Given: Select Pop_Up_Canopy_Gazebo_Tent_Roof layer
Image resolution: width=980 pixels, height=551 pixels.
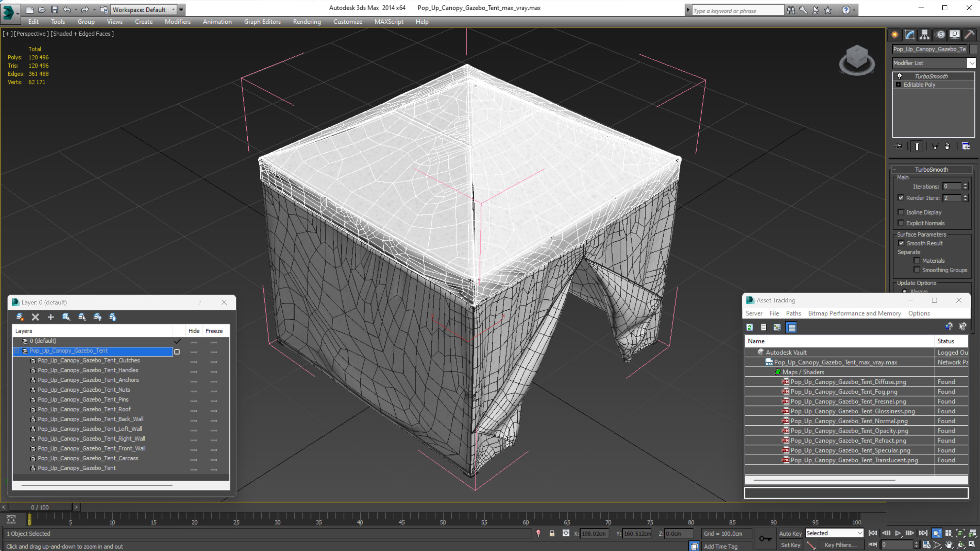Looking at the screenshot, I should 84,409.
